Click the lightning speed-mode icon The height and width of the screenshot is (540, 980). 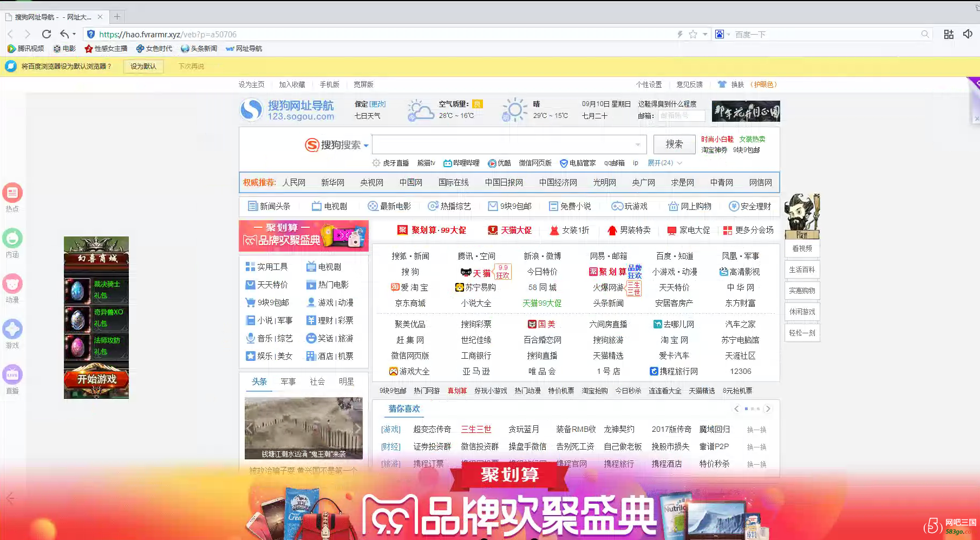tap(680, 34)
